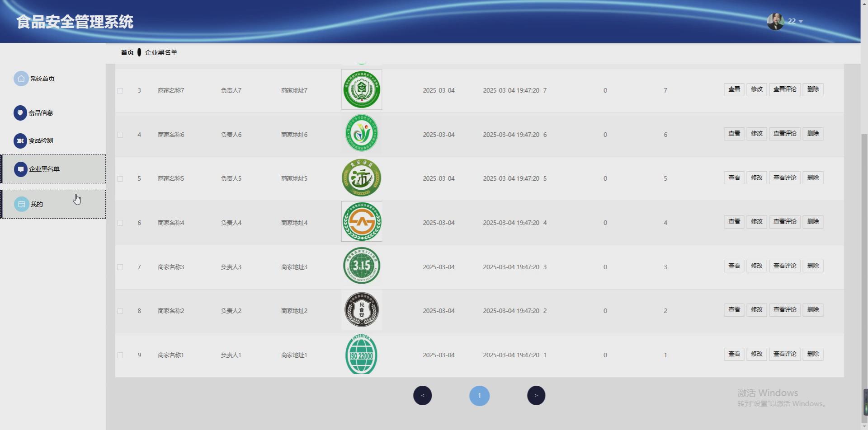The height and width of the screenshot is (430, 868).
Task: Tick the checkbox for 商家名称5 row
Action: tap(120, 179)
